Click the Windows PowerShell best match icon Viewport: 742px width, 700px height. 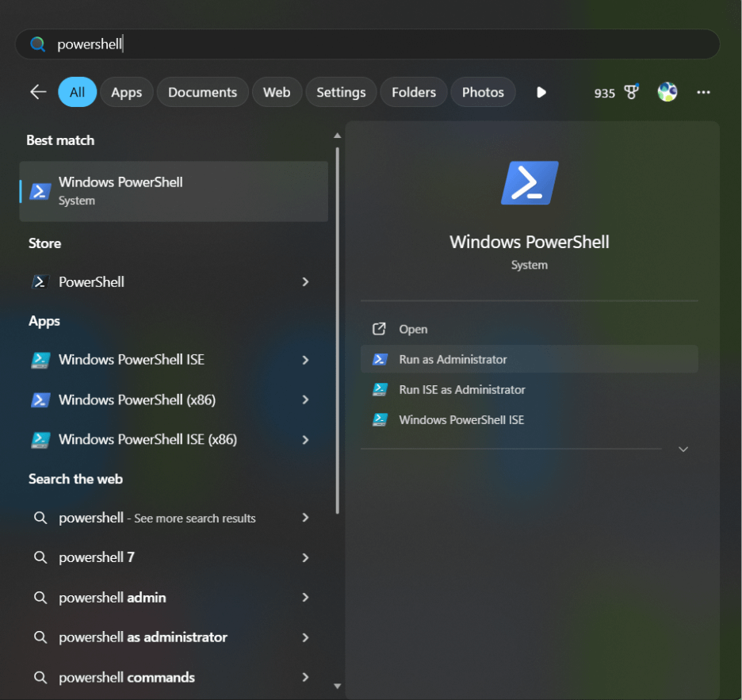coord(40,191)
